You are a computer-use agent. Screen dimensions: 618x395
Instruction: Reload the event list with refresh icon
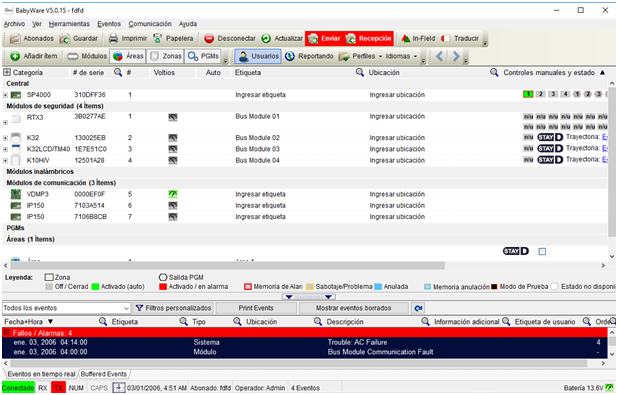point(418,308)
